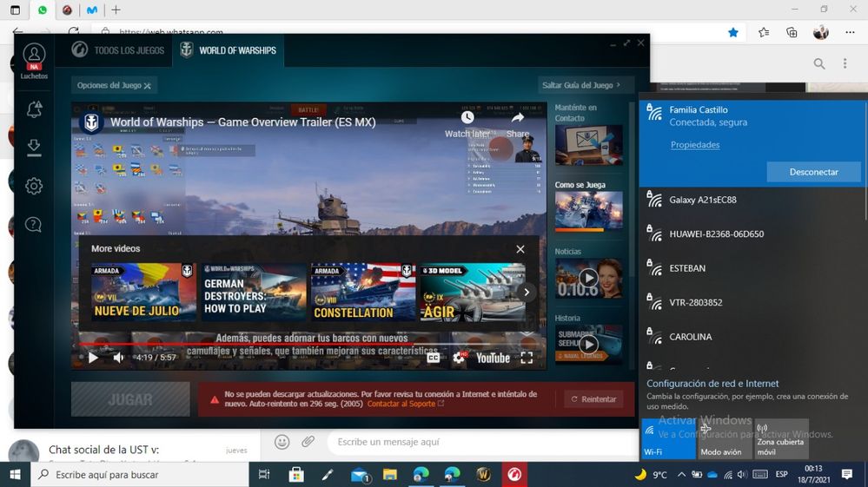
Task: Open the Opciones del Juego dropdown
Action: pyautogui.click(x=114, y=86)
